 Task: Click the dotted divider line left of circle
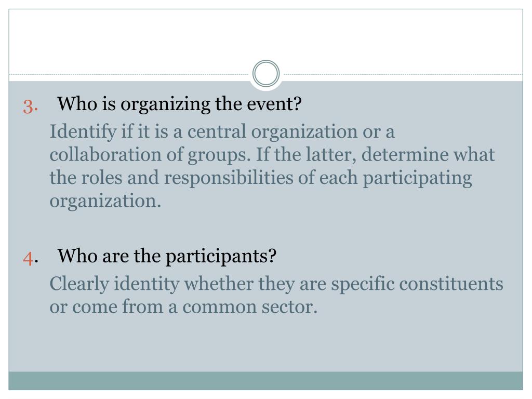click(x=129, y=74)
